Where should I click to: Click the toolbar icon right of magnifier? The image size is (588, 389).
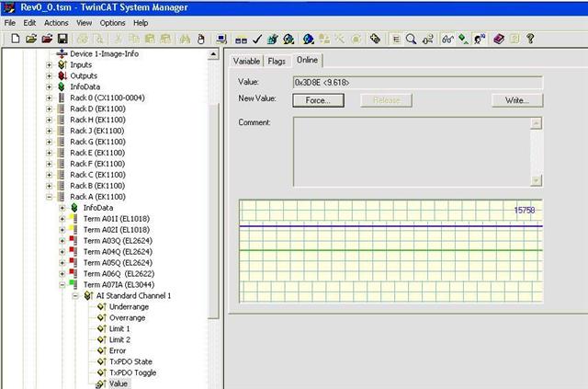(427, 39)
